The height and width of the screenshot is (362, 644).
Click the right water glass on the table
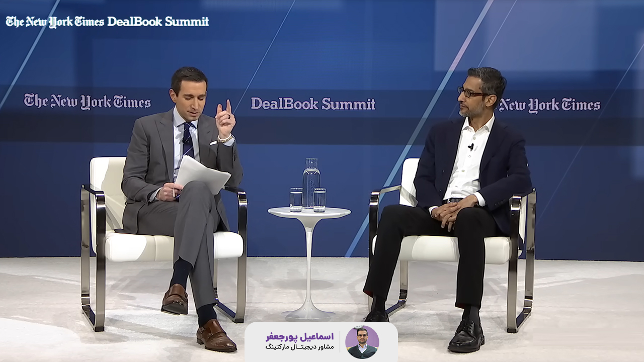point(319,200)
